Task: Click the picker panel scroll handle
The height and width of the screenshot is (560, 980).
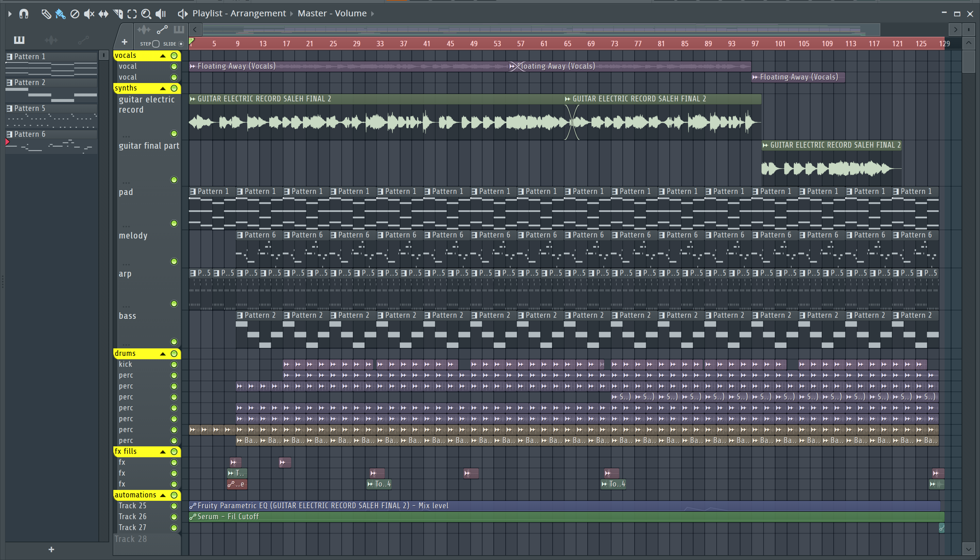Action: tap(103, 55)
